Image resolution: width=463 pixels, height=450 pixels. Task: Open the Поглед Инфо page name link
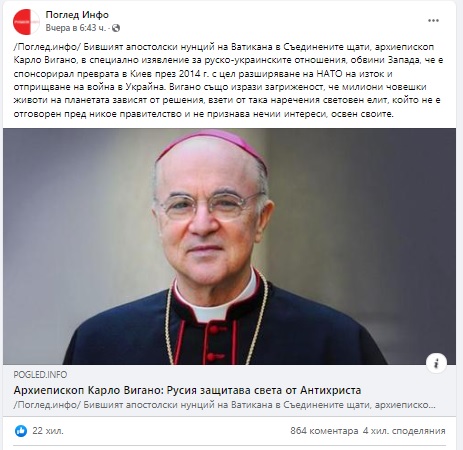click(x=77, y=15)
